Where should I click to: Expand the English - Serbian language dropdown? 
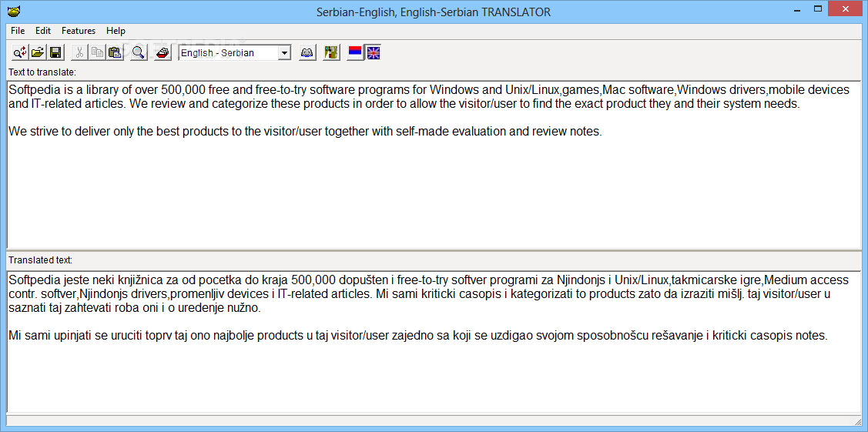point(284,53)
